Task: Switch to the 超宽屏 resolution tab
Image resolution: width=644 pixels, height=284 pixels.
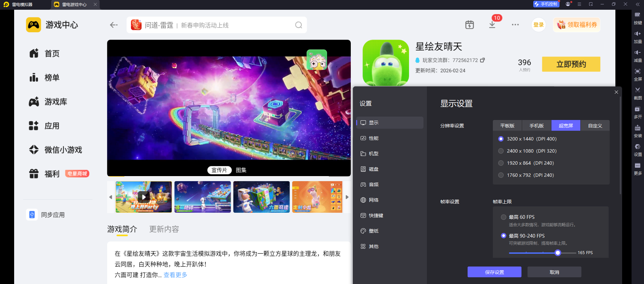Action: point(566,125)
